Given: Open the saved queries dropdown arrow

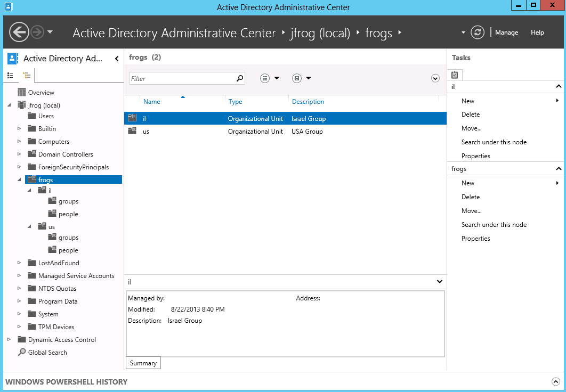Looking at the screenshot, I should (x=309, y=78).
